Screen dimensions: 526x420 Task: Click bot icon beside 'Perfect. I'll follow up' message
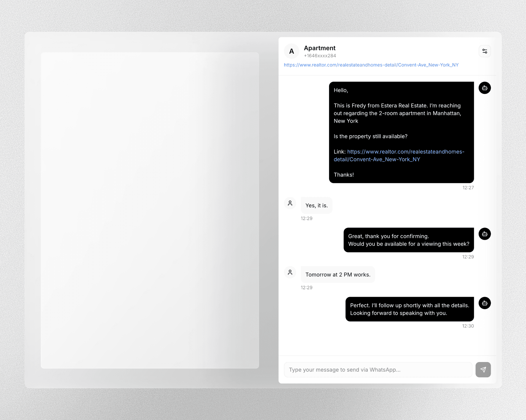click(484, 303)
